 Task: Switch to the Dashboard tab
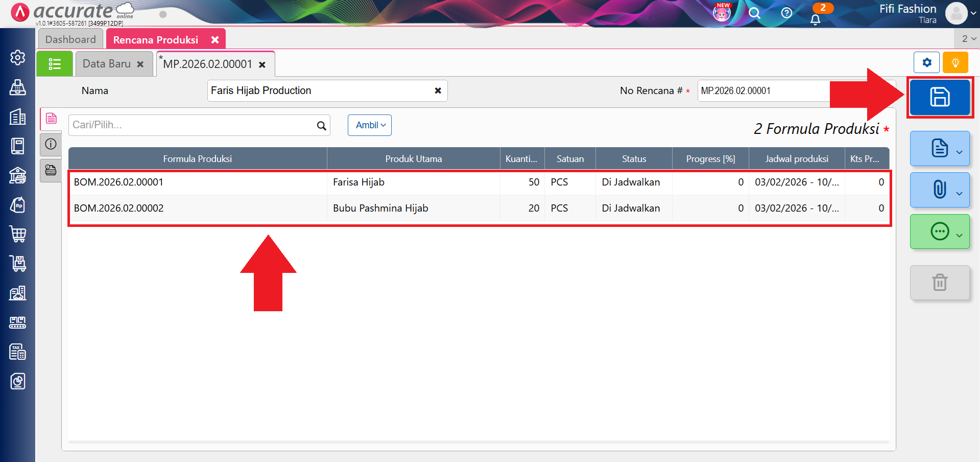point(70,39)
